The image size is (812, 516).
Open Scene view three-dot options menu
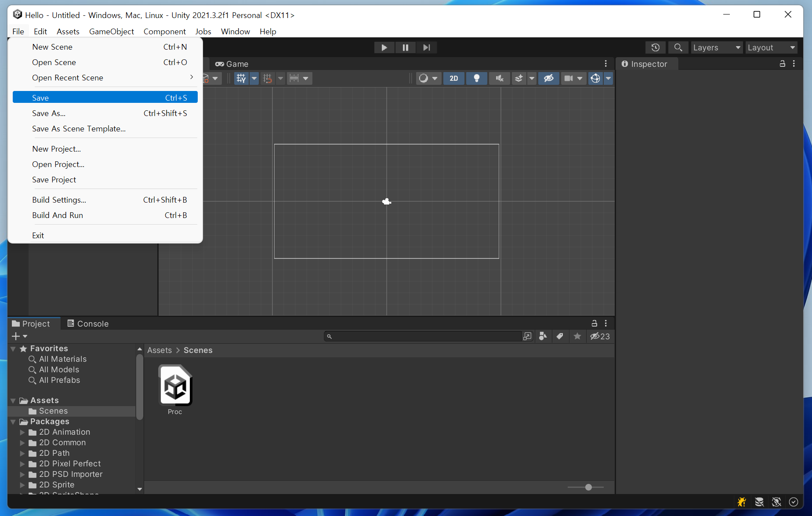point(606,64)
